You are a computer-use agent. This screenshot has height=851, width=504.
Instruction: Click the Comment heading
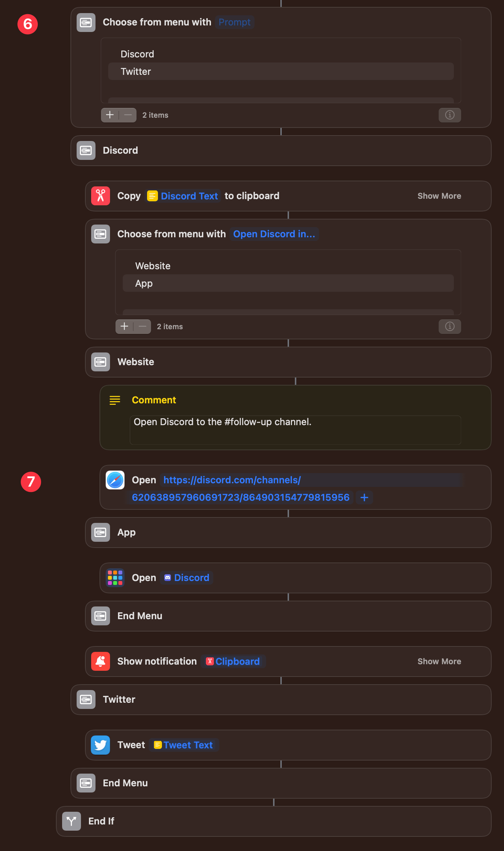click(154, 400)
